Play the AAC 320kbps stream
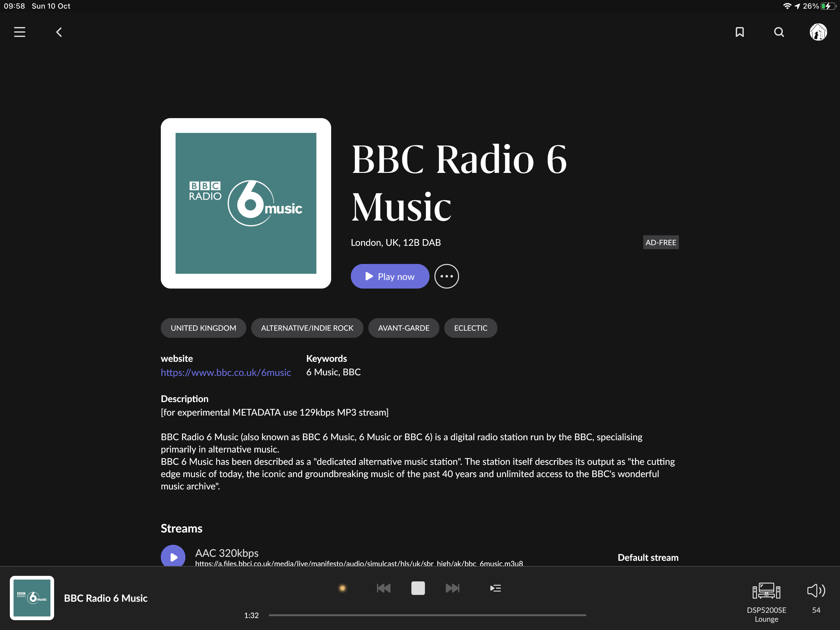 point(173,556)
